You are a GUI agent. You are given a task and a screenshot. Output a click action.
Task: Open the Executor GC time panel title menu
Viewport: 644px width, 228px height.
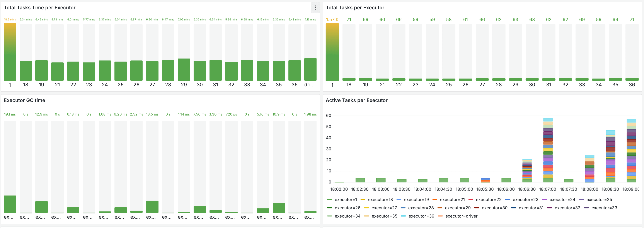[x=24, y=100]
